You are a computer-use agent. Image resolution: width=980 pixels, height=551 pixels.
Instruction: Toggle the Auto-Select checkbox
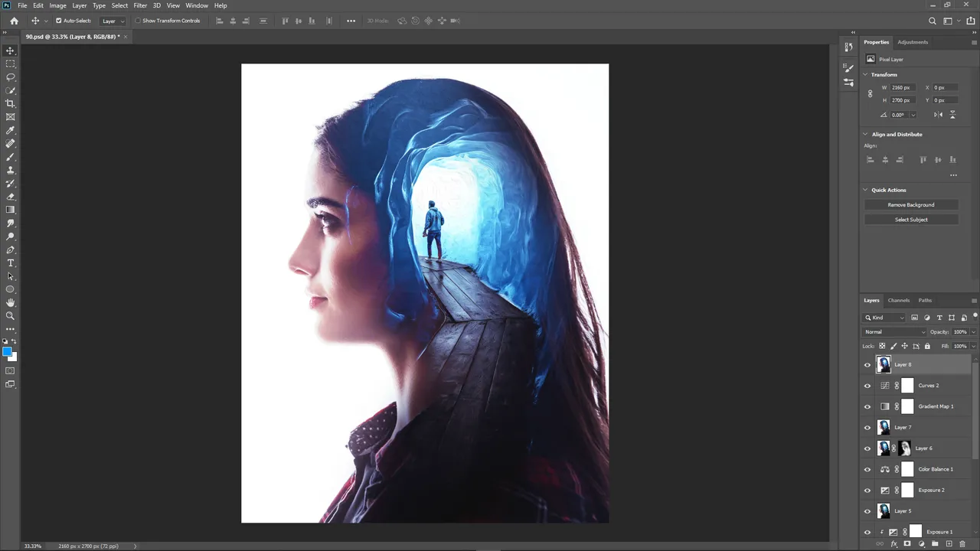(59, 21)
